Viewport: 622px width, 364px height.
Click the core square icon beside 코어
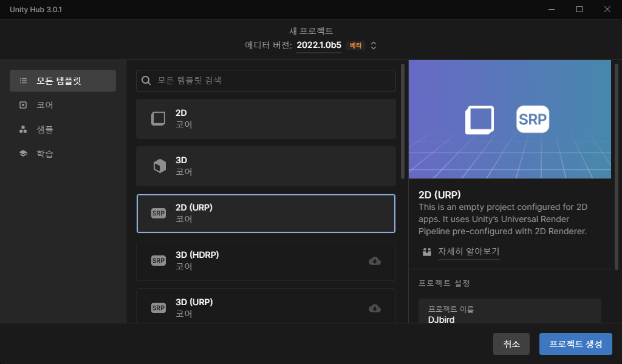click(x=23, y=105)
